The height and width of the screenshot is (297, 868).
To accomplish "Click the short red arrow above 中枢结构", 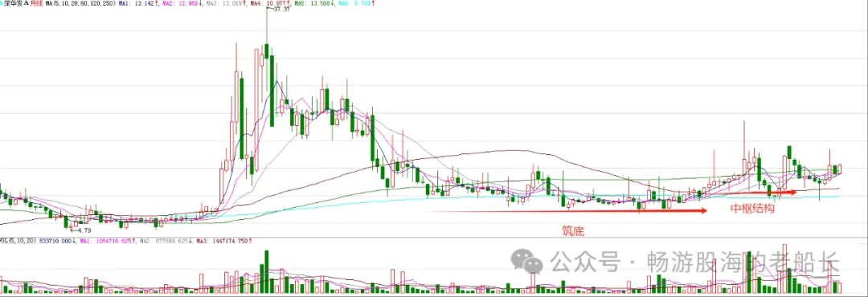I will pos(782,193).
